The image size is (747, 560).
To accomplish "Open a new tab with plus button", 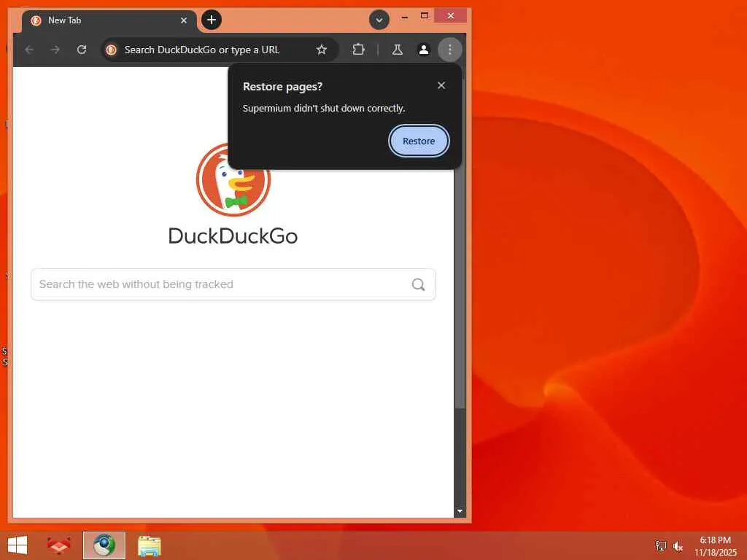I will [212, 20].
